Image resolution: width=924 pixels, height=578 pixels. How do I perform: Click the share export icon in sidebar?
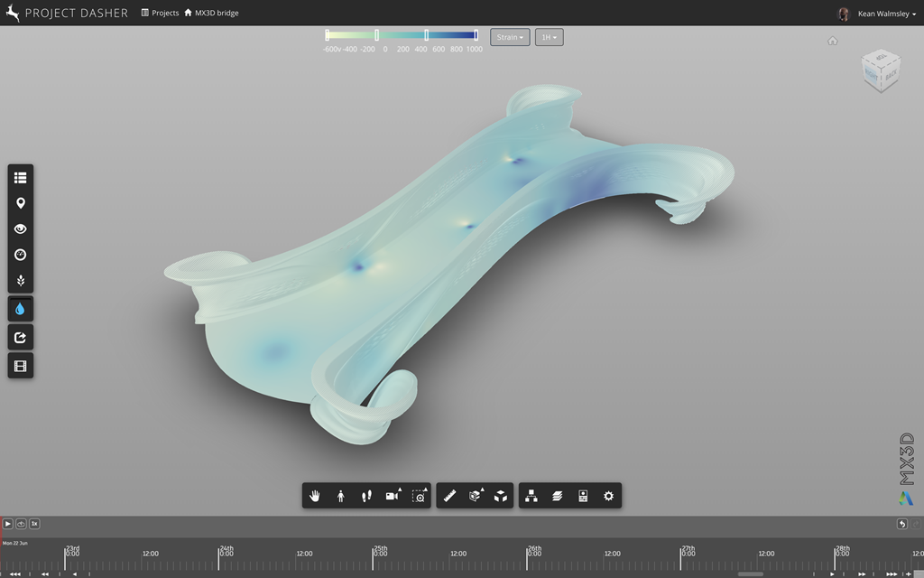click(21, 338)
